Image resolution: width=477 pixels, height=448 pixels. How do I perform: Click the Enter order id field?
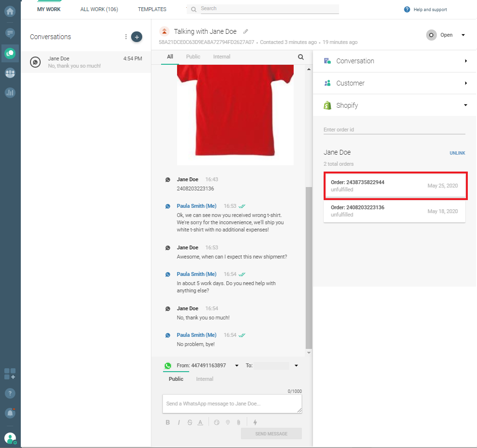click(394, 130)
